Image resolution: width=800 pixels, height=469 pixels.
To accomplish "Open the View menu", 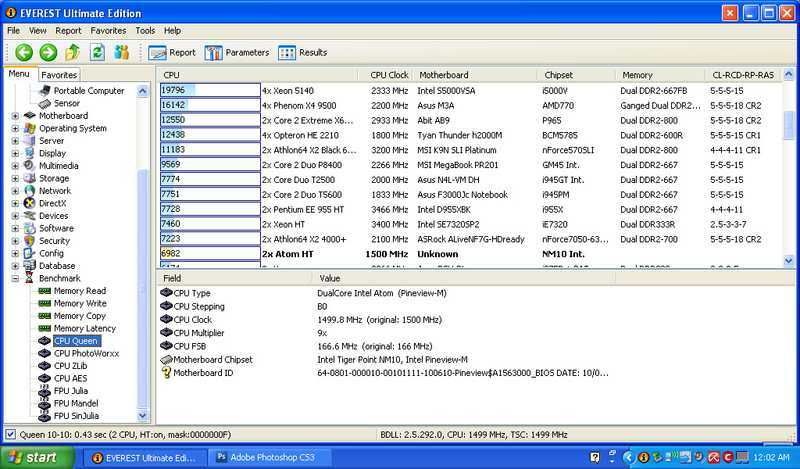I will [x=38, y=31].
